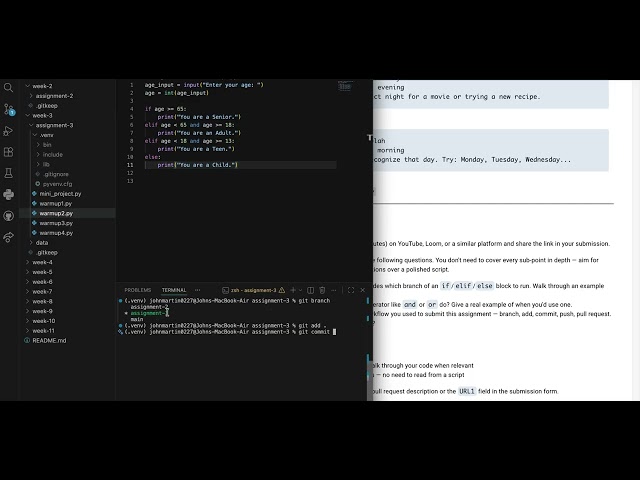The height and width of the screenshot is (480, 640).
Task: Expand the week-10 folder
Action: pyautogui.click(x=69, y=321)
